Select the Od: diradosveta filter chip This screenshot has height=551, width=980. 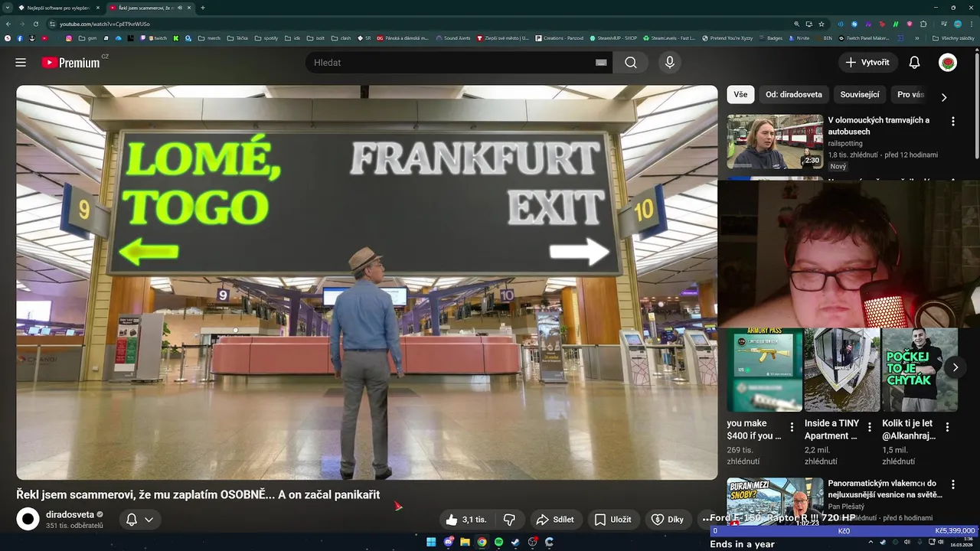[794, 95]
